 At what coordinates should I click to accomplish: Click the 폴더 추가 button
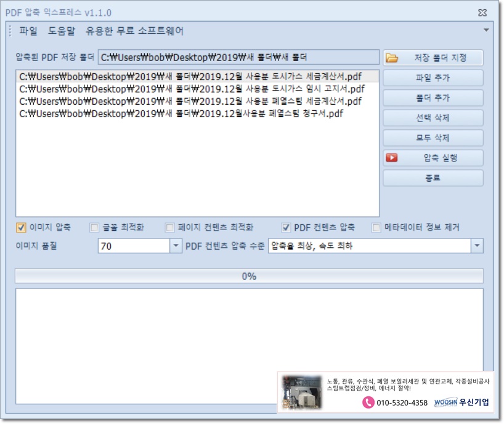[433, 98]
